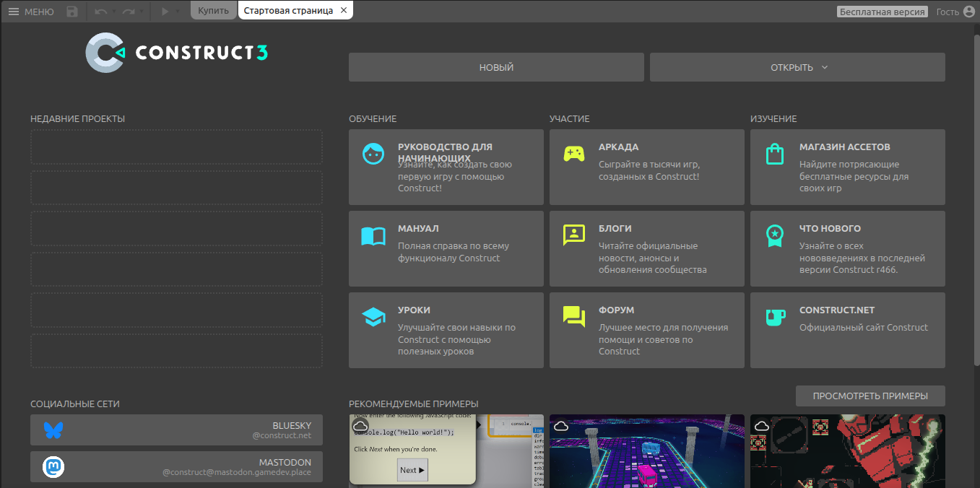
Task: Expand the preview options dropdown arrow
Action: pyautogui.click(x=178, y=12)
